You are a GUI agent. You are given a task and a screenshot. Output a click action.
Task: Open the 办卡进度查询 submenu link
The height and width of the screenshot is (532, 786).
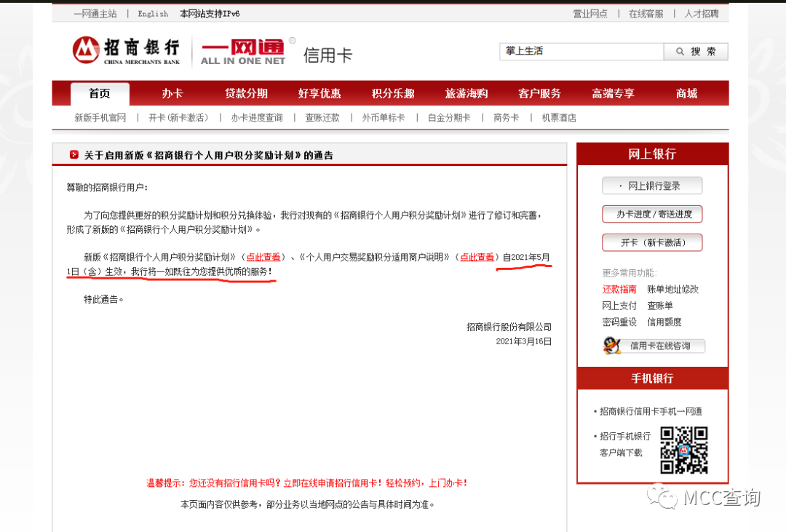(x=257, y=118)
